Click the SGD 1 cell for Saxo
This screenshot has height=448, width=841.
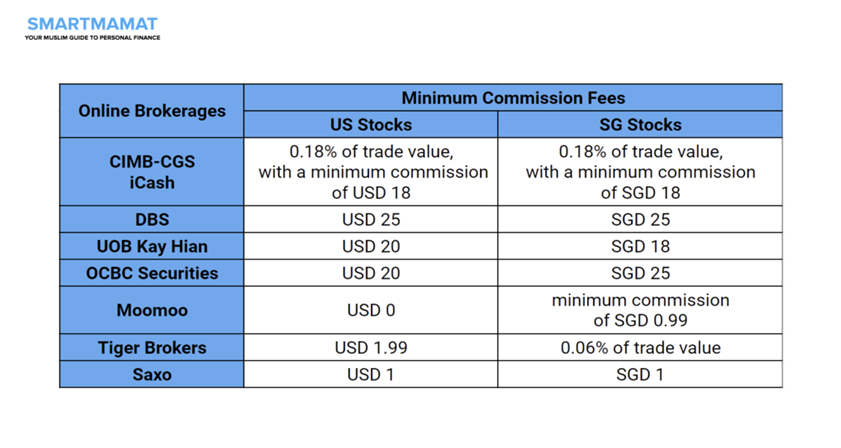[x=640, y=374]
